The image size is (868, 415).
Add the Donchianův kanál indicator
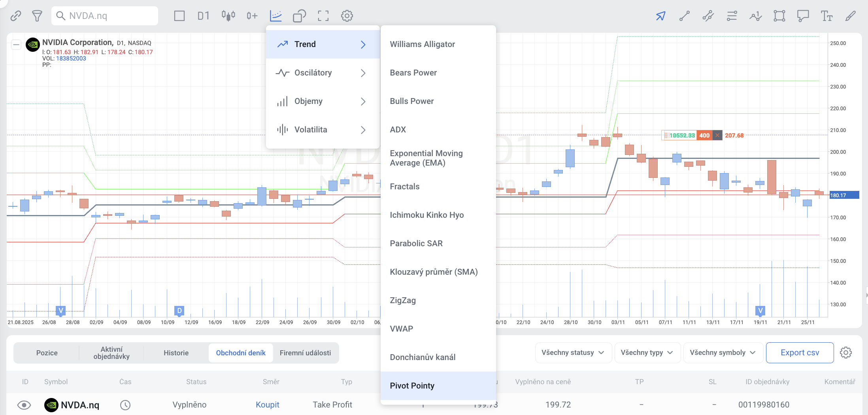[438, 357]
